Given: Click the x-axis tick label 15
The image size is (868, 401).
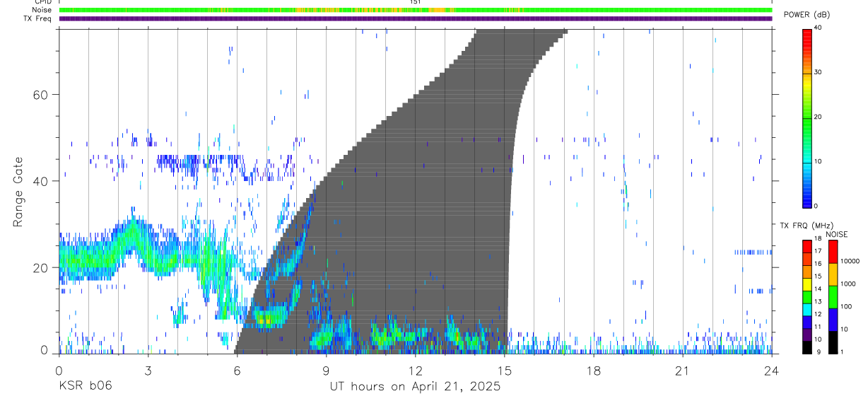Looking at the screenshot, I should (x=504, y=370).
